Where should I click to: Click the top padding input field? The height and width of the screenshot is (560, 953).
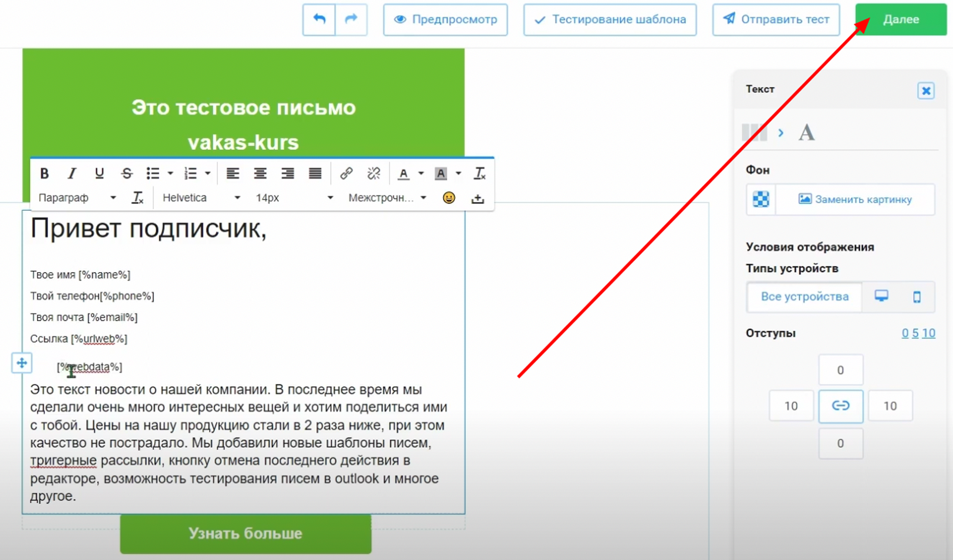click(x=840, y=370)
